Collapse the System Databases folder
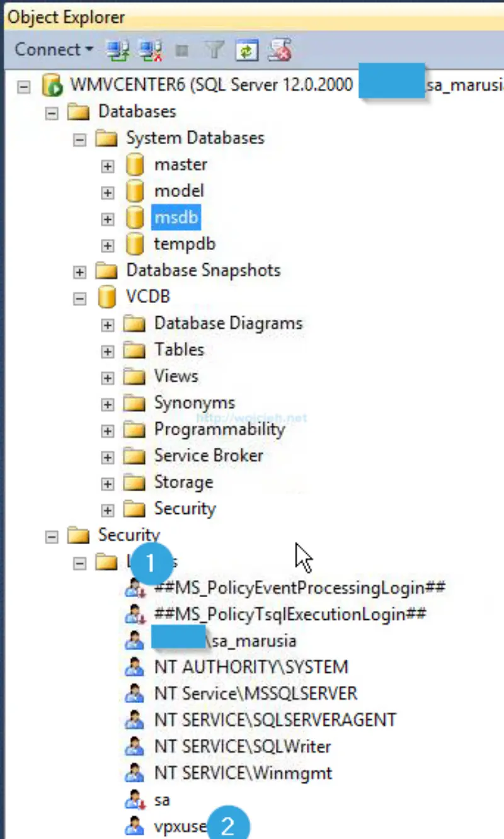The image size is (504, 839). [79, 139]
